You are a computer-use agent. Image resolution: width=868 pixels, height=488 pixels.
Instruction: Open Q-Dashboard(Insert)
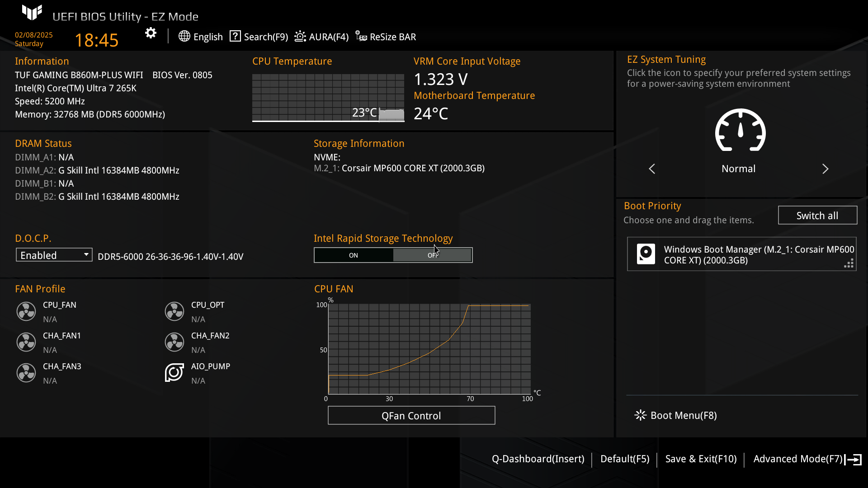pos(538,459)
